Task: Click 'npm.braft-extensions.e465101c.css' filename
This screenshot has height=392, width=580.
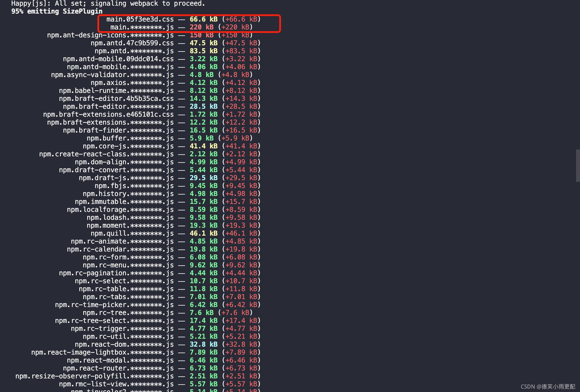Action: click(x=108, y=114)
